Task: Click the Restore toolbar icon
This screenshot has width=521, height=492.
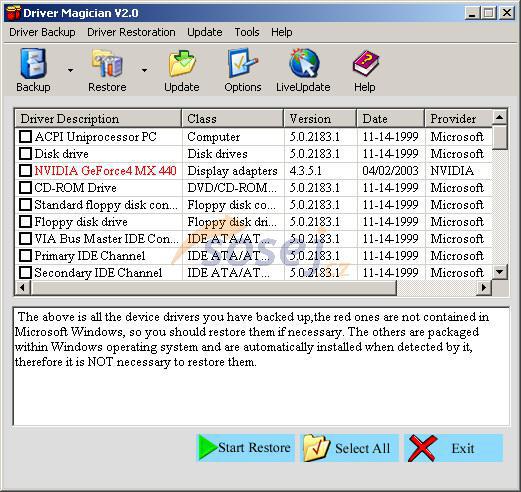Action: click(107, 63)
